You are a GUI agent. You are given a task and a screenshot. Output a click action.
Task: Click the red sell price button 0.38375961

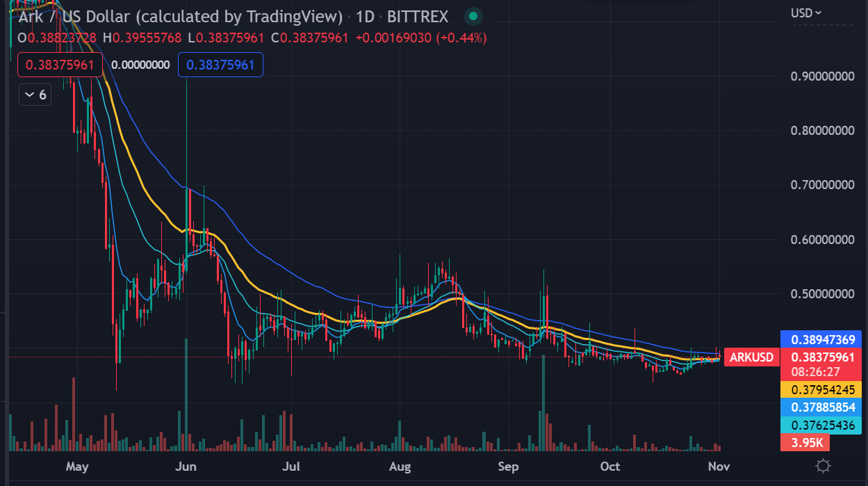(x=59, y=64)
